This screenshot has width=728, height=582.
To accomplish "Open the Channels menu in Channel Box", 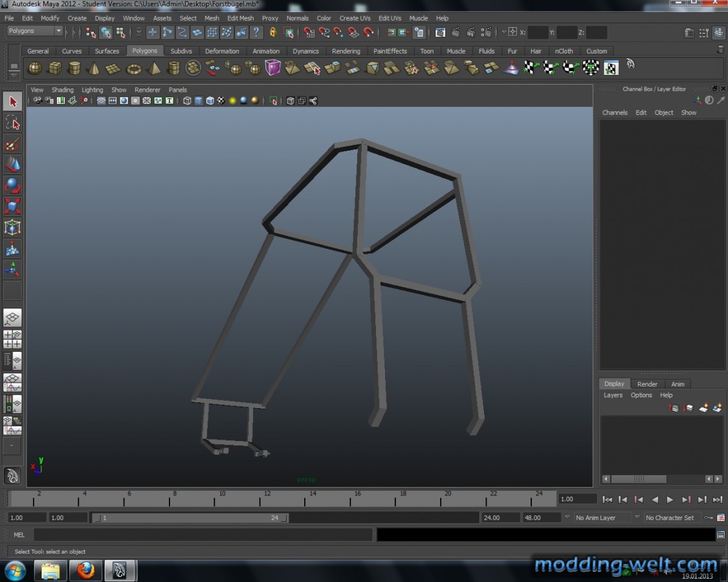I will pyautogui.click(x=615, y=113).
